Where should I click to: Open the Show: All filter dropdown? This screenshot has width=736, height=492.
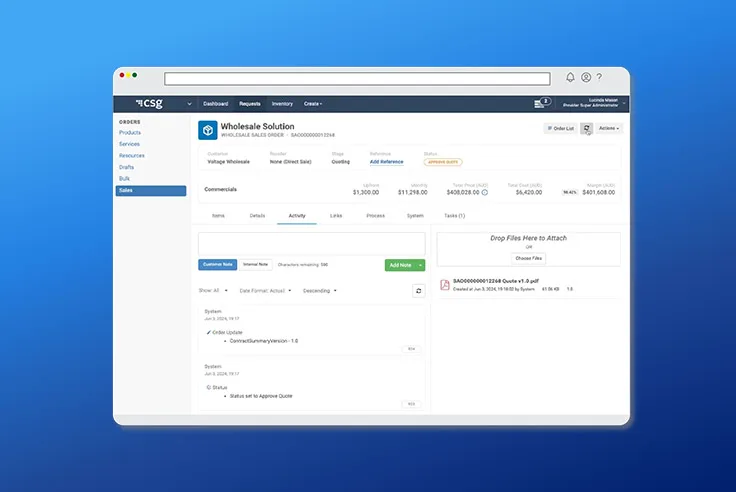(x=213, y=291)
